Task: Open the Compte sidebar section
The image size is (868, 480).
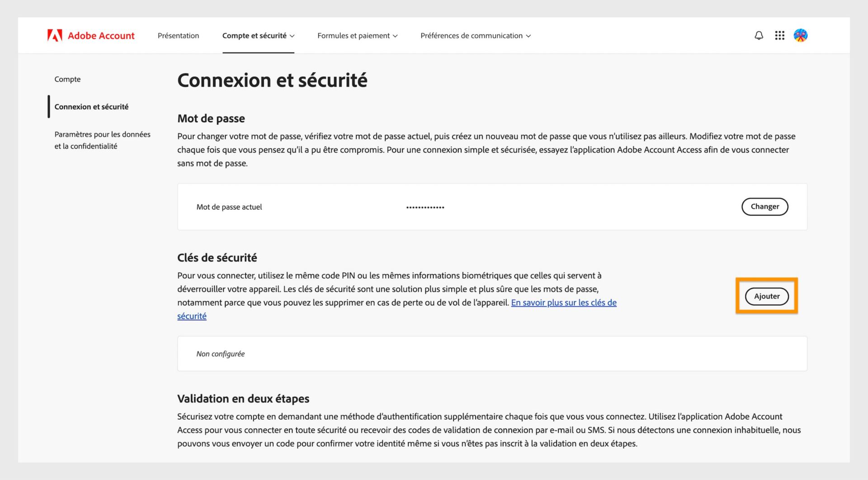Action: [x=67, y=79]
